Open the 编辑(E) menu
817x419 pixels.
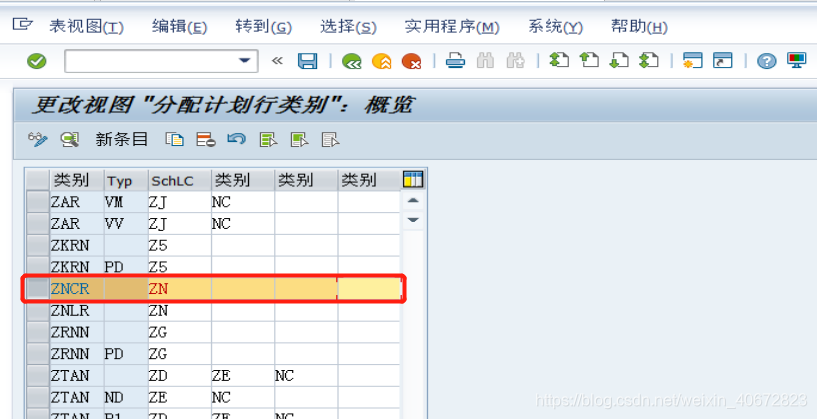coord(179,26)
